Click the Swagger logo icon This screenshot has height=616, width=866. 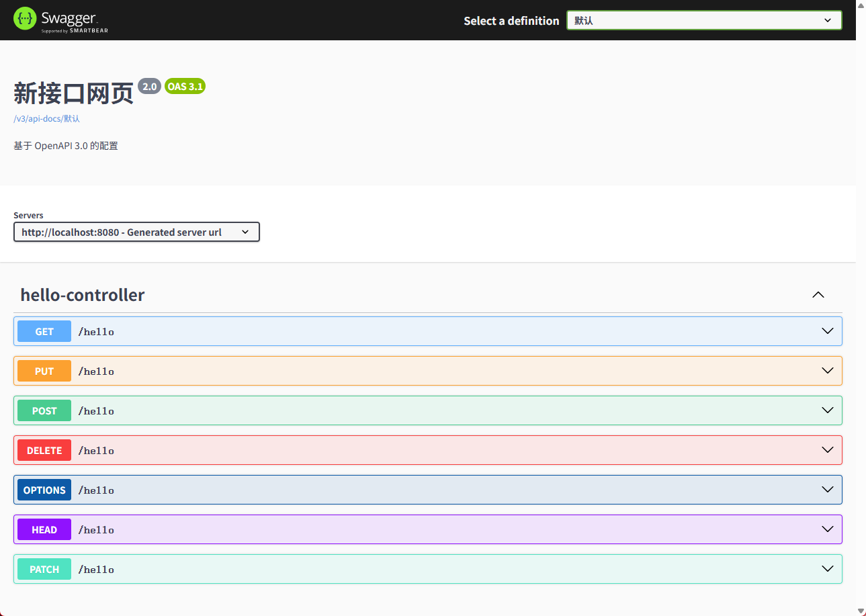24,18
